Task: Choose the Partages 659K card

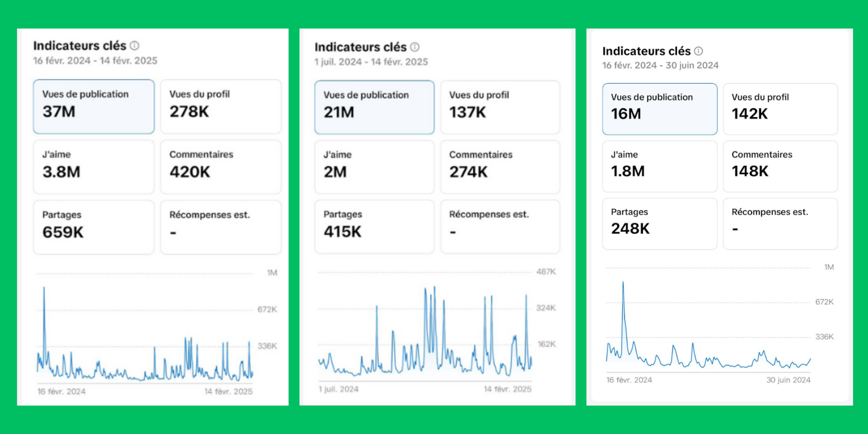Action: tap(94, 227)
